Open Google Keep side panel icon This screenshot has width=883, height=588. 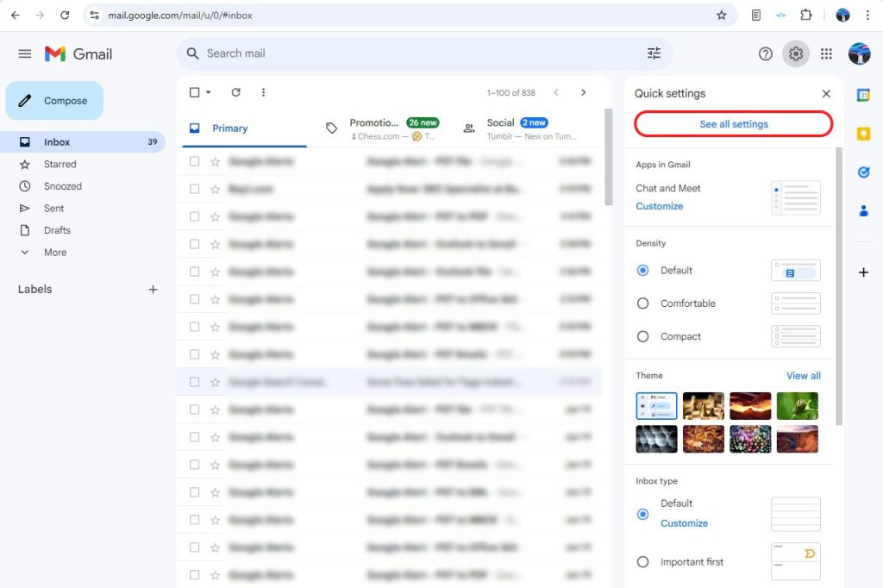[863, 134]
